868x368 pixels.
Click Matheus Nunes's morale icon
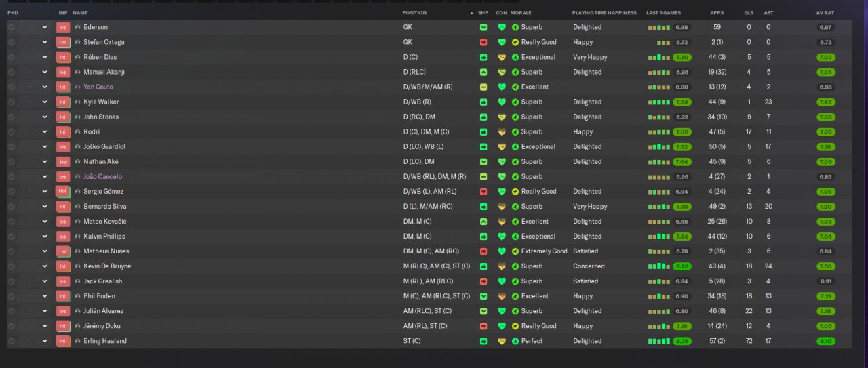click(515, 251)
